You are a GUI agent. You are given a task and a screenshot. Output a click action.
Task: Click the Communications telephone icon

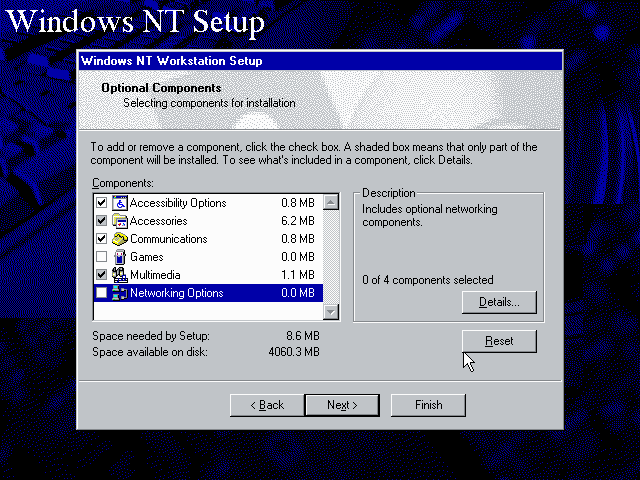(119, 239)
